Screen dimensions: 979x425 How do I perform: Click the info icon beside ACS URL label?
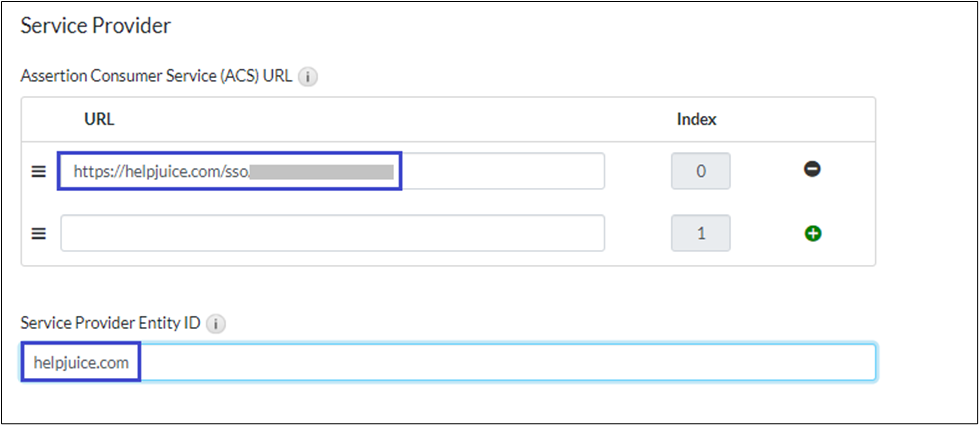pyautogui.click(x=308, y=77)
